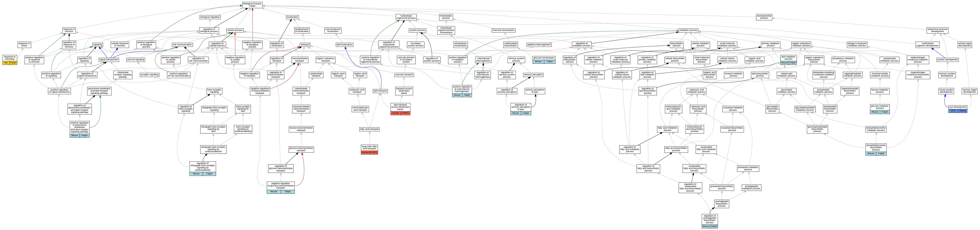Viewport: 980px width, 230px height.
Task: Click the 'negative regulation of glucose transmembrane transport' node
Action: [280, 186]
